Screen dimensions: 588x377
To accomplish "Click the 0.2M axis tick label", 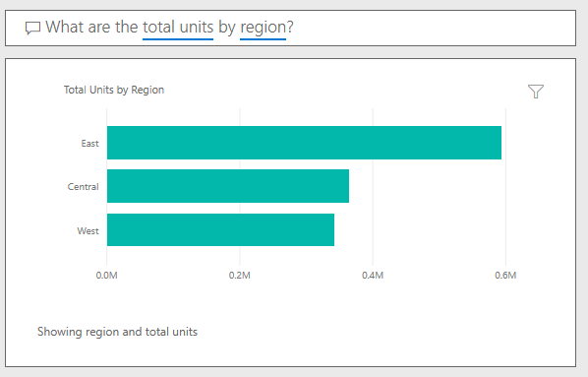I will [240, 276].
